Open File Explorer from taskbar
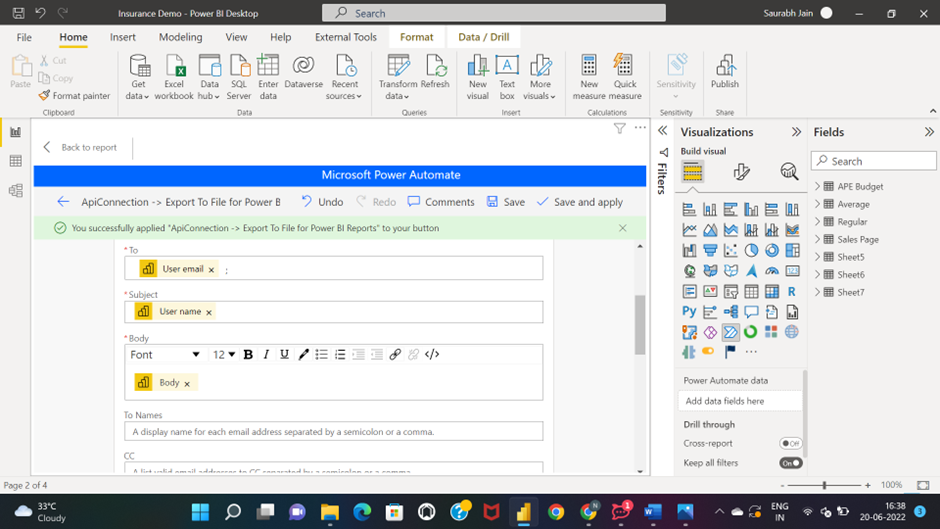This screenshot has height=529, width=940. point(330,512)
